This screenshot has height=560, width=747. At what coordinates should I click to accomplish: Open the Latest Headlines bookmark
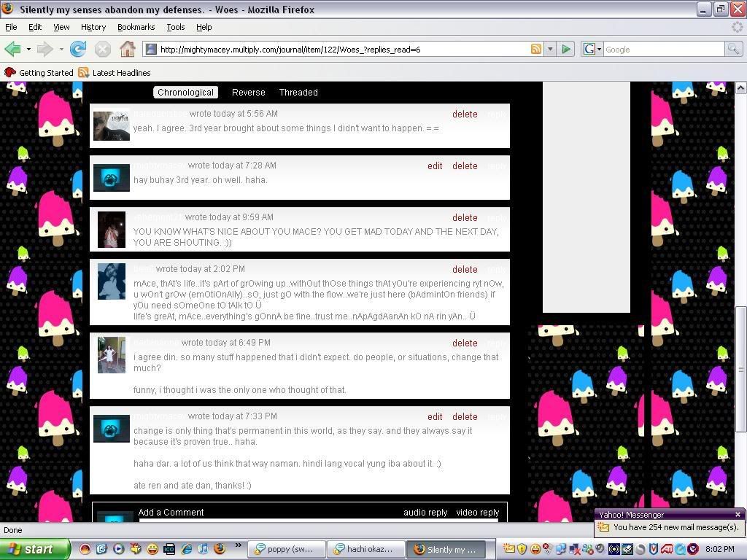pos(115,73)
